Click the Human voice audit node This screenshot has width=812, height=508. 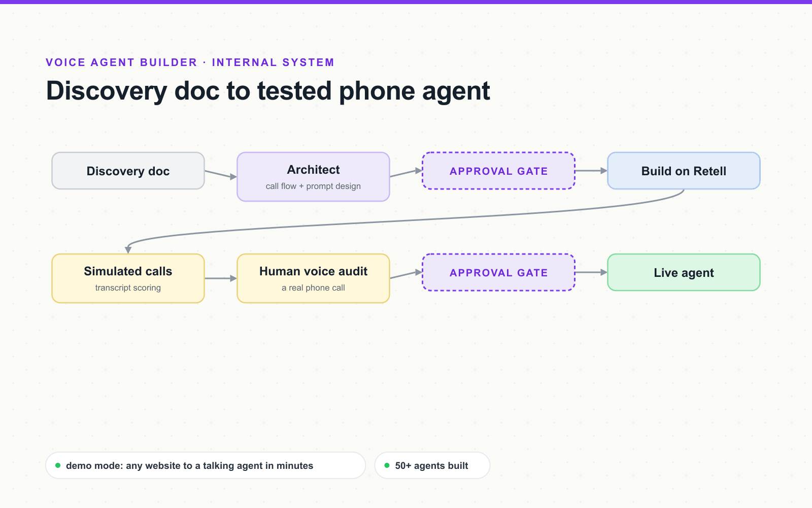tap(313, 278)
